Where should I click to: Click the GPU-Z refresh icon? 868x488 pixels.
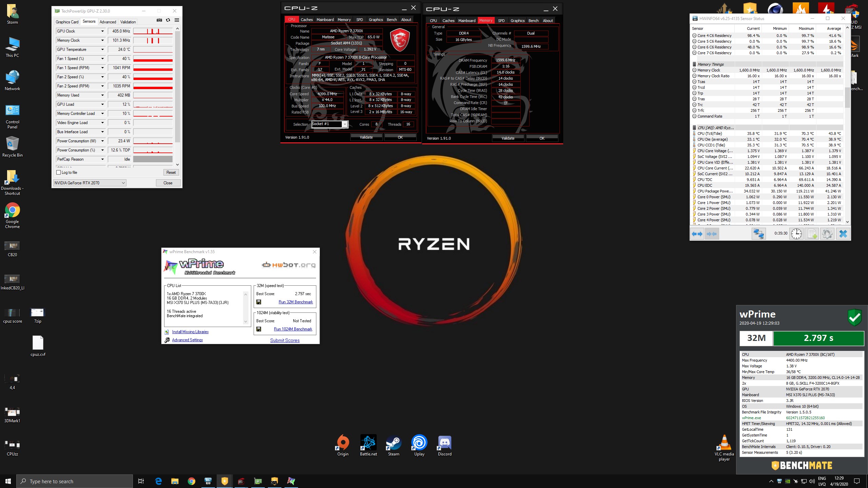point(168,20)
